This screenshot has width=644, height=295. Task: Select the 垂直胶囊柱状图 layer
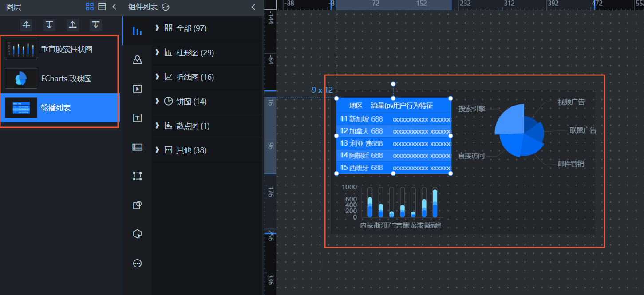coord(60,49)
